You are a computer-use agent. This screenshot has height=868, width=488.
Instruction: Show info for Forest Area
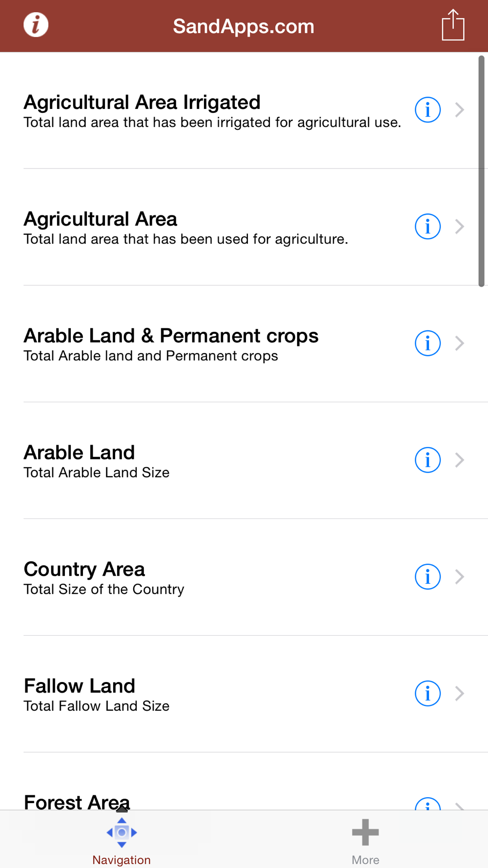[427, 804]
